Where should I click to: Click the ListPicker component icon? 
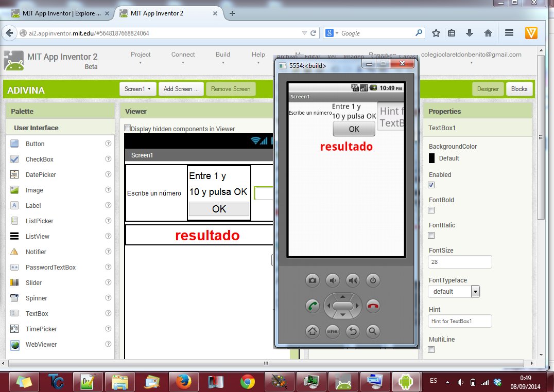tap(14, 221)
